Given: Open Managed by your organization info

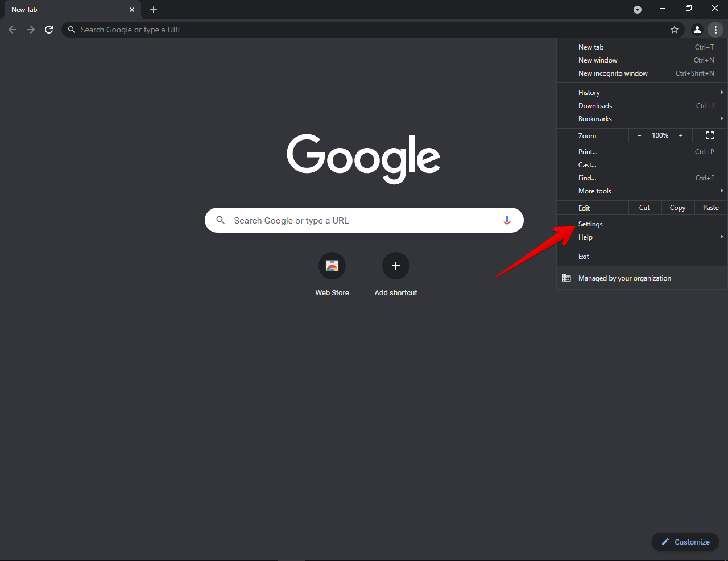Looking at the screenshot, I should tap(642, 278).
